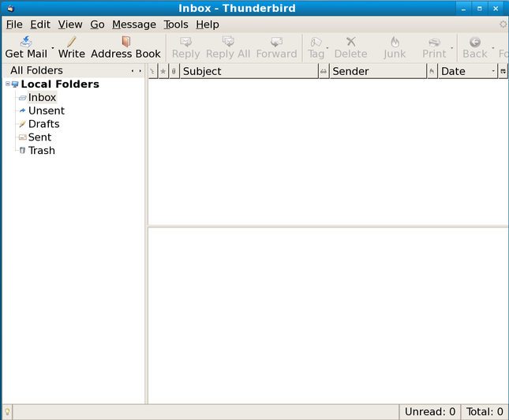Click the read-status glasses column icon
This screenshot has height=420, width=509.
point(324,71)
